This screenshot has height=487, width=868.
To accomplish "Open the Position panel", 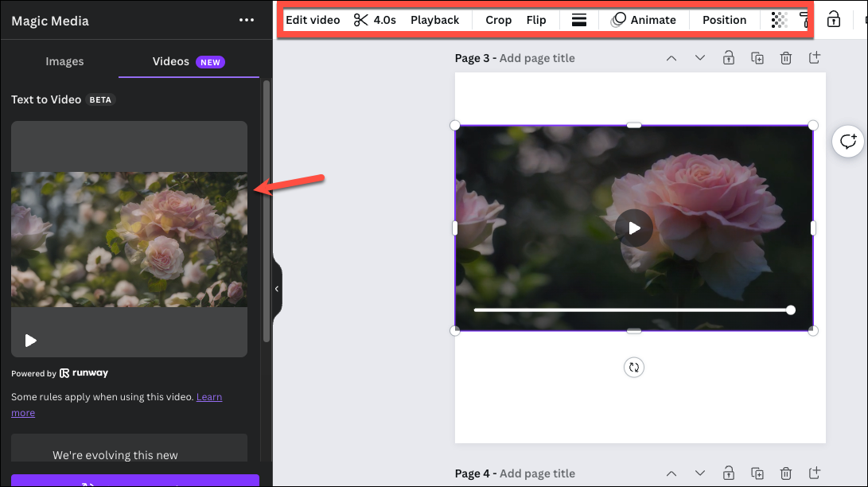I will pos(723,19).
